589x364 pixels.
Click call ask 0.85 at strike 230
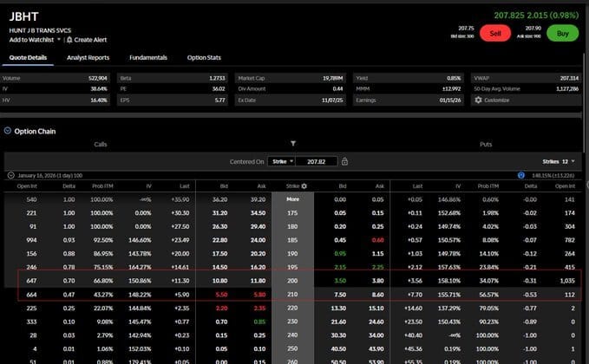(259, 322)
